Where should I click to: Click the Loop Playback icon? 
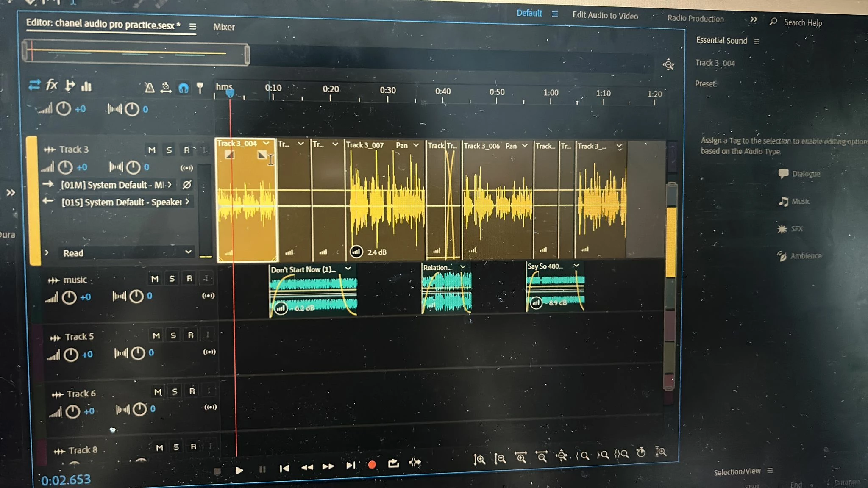pyautogui.click(x=393, y=464)
